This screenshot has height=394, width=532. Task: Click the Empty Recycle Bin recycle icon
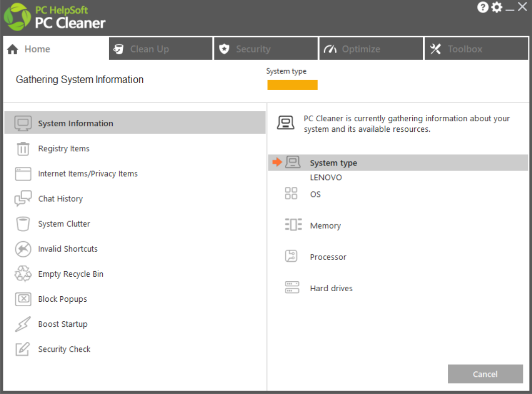[23, 274]
